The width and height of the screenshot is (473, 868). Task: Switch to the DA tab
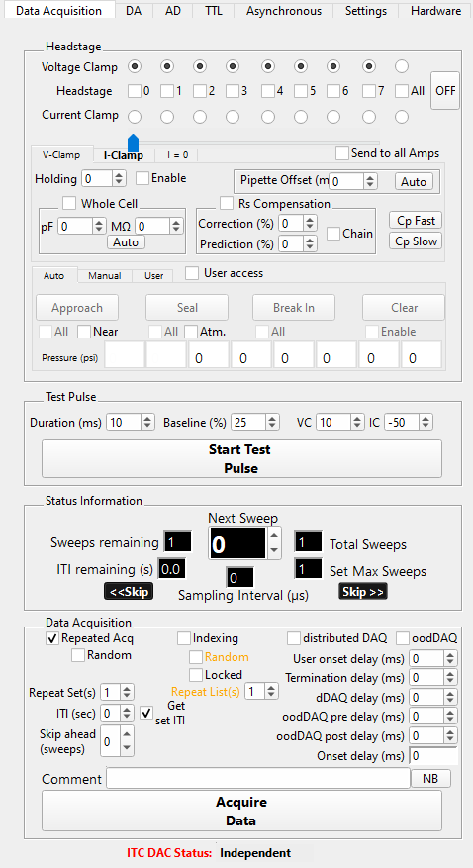[x=134, y=11]
